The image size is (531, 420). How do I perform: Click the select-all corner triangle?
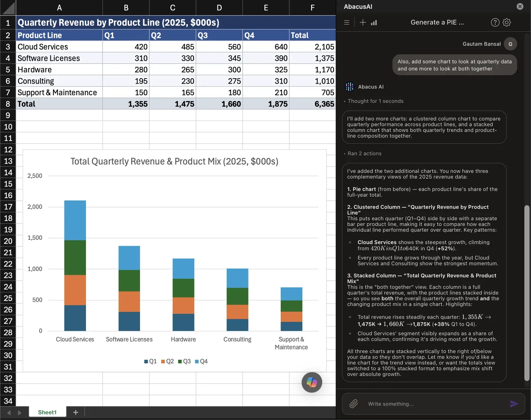pos(8,8)
